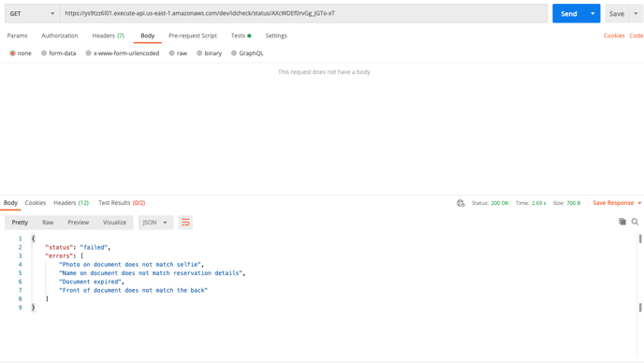The height and width of the screenshot is (363, 644).
Task: Click the "Front of document" error line
Action: pyautogui.click(x=134, y=290)
